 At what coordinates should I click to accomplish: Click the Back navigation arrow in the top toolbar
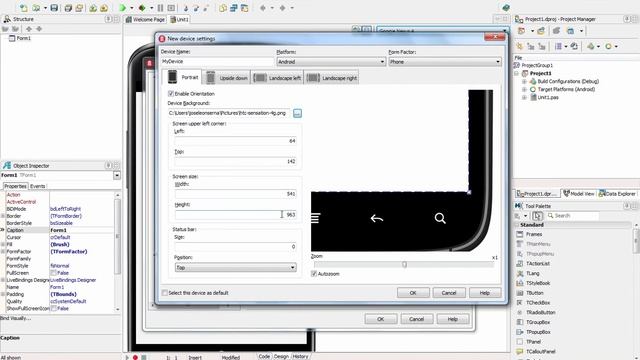[x=263, y=8]
